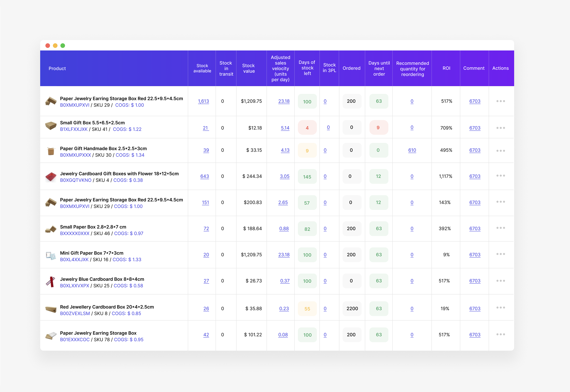This screenshot has width=570, height=392.
Task: Click the green window maximize button
Action: click(x=63, y=46)
